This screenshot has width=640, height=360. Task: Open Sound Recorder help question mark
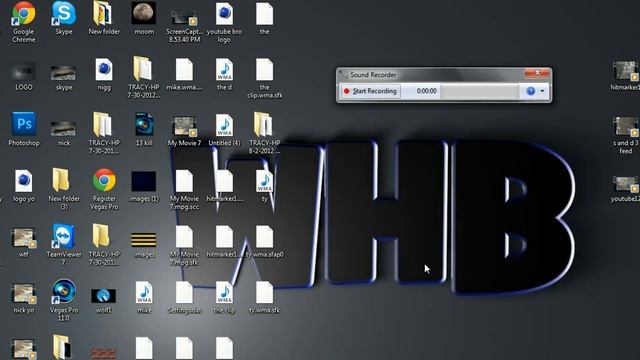tap(530, 91)
